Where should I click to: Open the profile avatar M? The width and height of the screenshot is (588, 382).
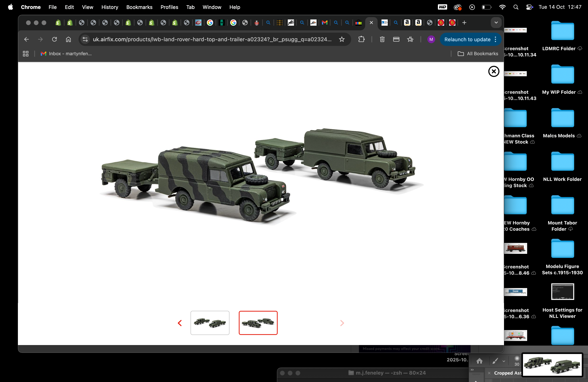coord(431,39)
